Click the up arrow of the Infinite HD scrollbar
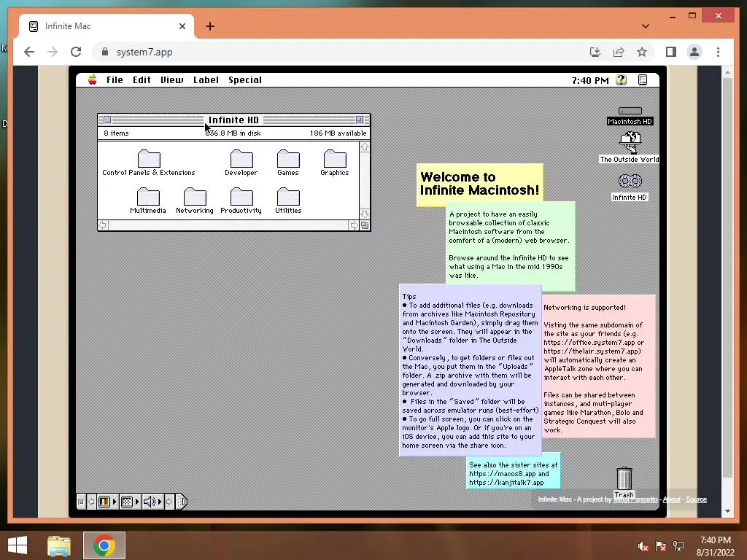Screen dimensions: 747x560 pyautogui.click(x=365, y=147)
